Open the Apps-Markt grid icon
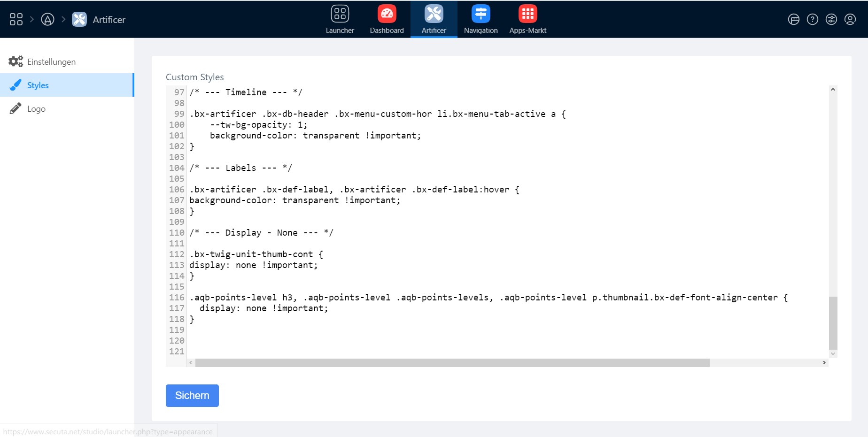 [x=527, y=14]
